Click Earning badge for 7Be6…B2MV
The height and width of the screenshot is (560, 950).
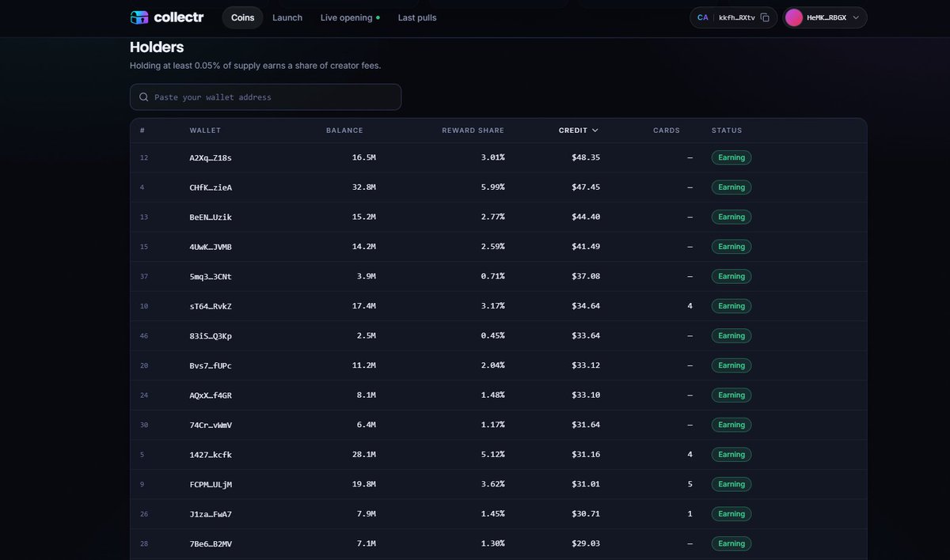pos(731,543)
